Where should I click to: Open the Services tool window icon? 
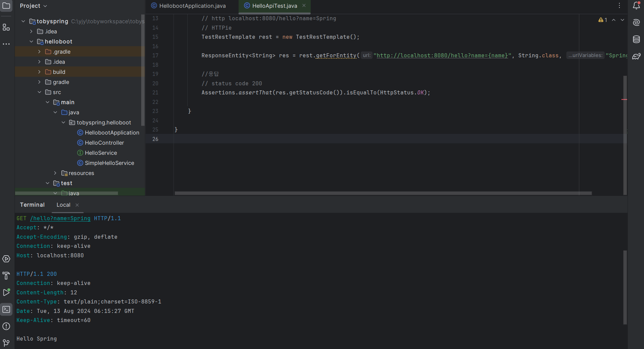coord(6,259)
